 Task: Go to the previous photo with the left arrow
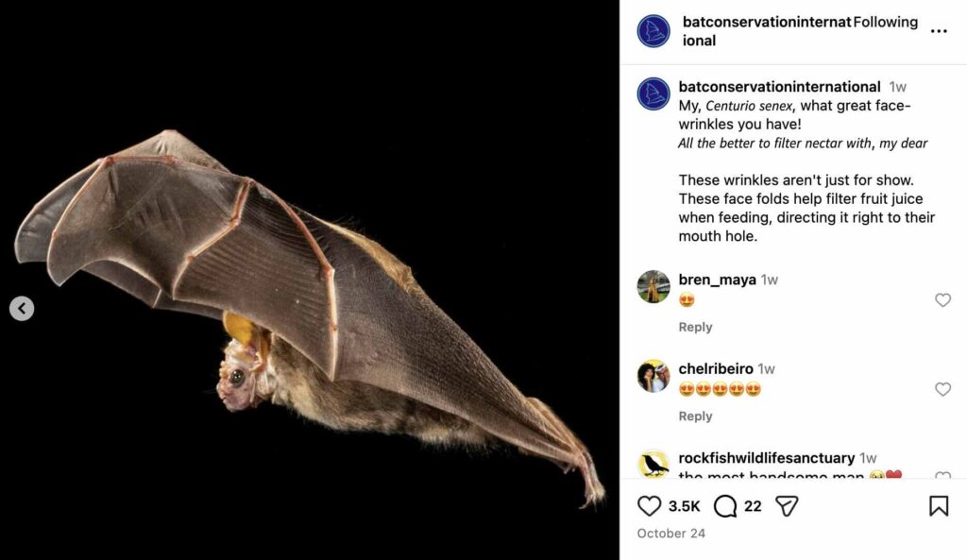pyautogui.click(x=21, y=308)
